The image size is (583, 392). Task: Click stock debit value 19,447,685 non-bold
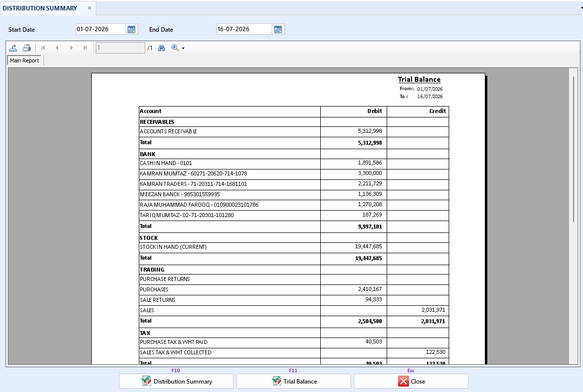click(x=368, y=247)
